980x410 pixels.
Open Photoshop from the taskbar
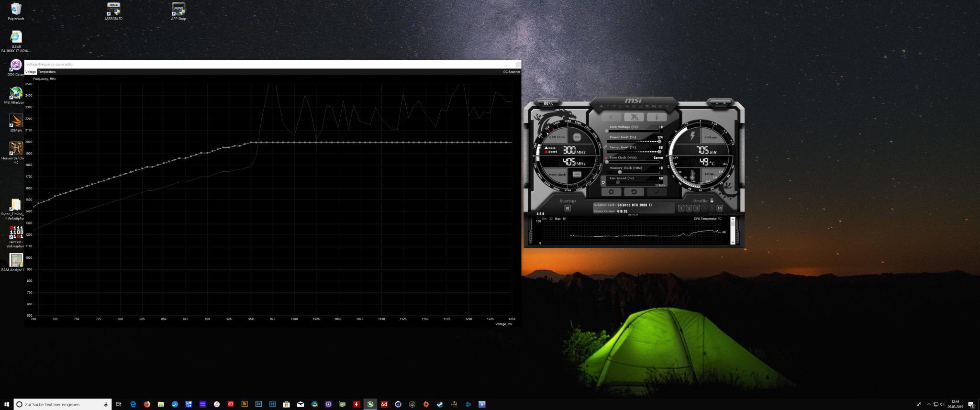[x=272, y=404]
